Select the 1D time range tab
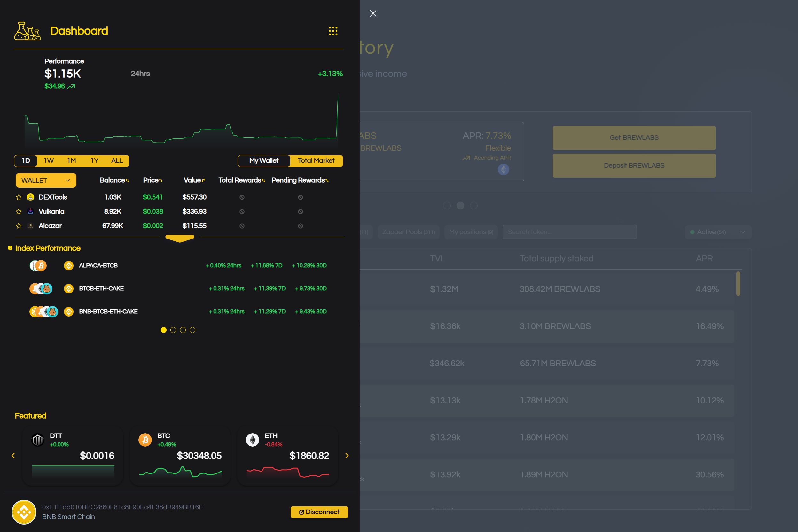Viewport: 798px width, 532px height. point(26,161)
